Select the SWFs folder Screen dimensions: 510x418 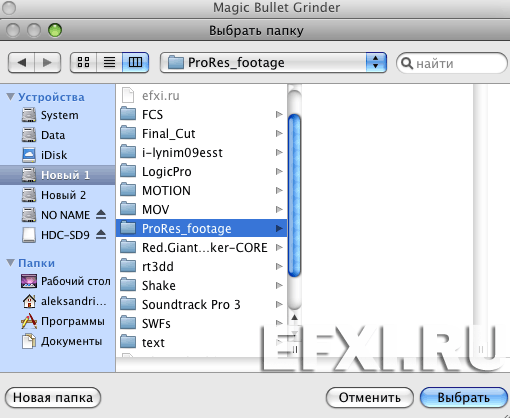[x=201, y=324]
